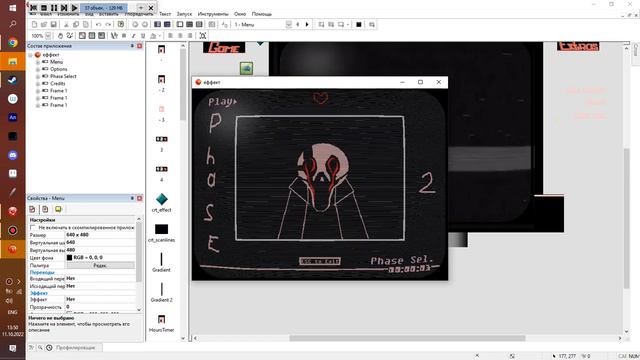
Task: Click step-forward button in recorder overlay
Action: tap(64, 8)
